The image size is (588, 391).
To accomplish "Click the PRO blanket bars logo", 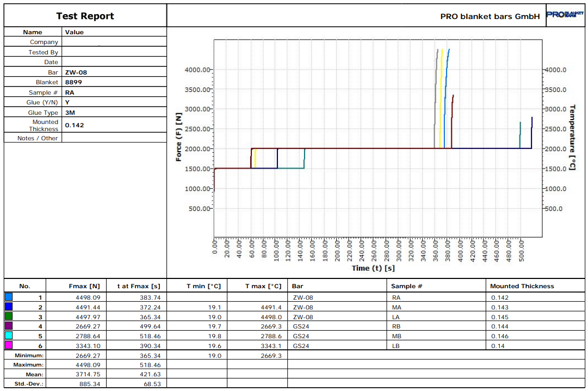I will click(565, 15).
